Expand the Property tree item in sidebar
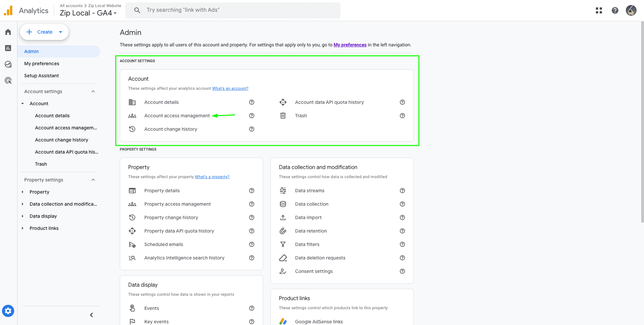This screenshot has width=644, height=325. tap(23, 192)
